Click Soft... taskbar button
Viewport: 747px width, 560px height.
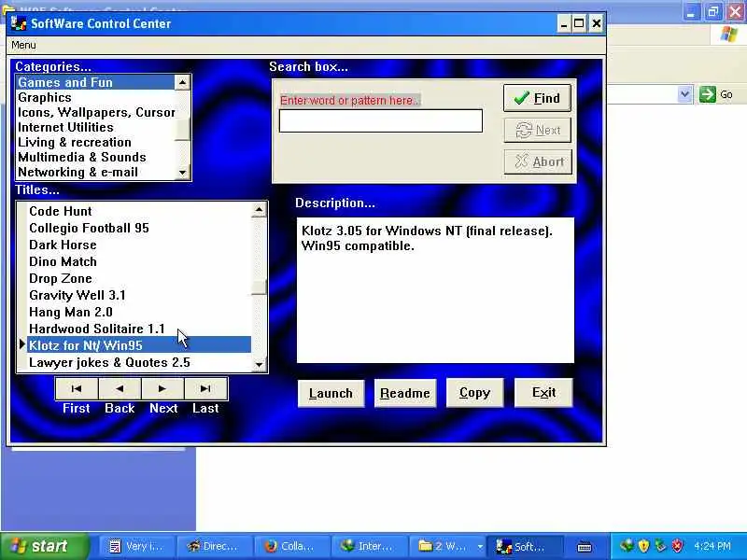[527, 546]
